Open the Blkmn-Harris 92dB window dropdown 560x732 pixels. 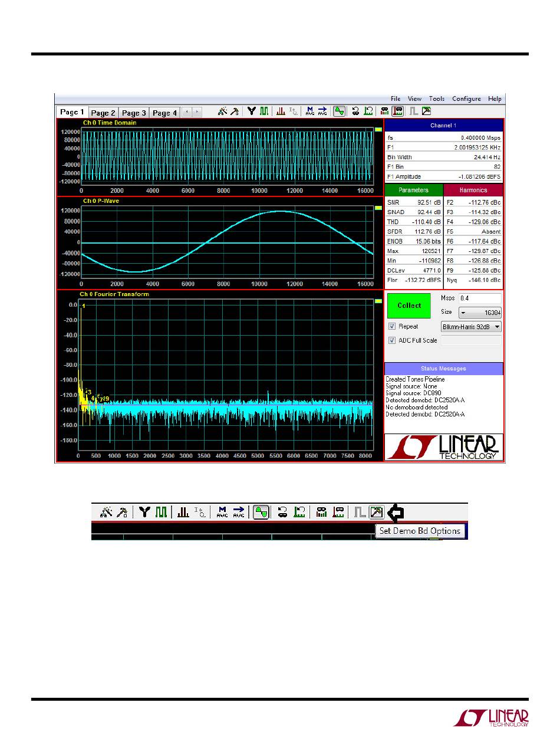point(471,326)
